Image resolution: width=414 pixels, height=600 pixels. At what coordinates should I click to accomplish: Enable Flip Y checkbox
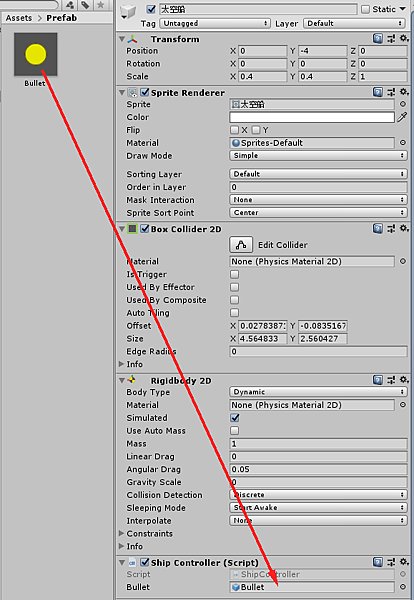tap(256, 130)
